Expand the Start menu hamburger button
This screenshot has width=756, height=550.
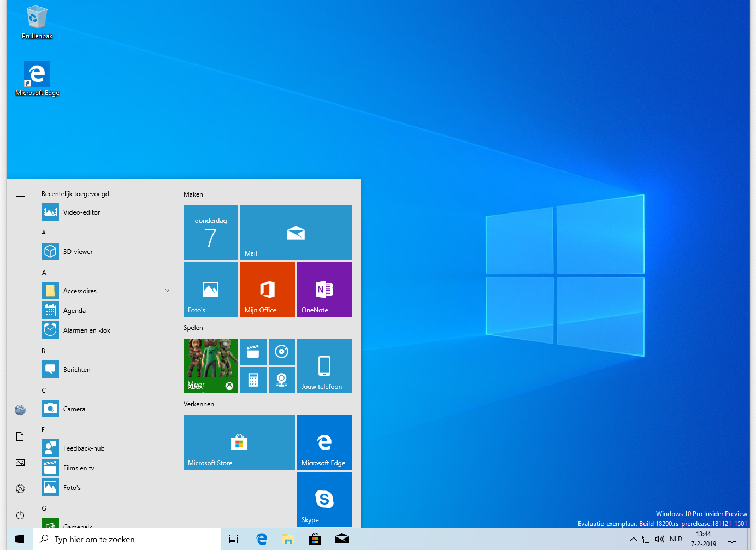click(20, 194)
